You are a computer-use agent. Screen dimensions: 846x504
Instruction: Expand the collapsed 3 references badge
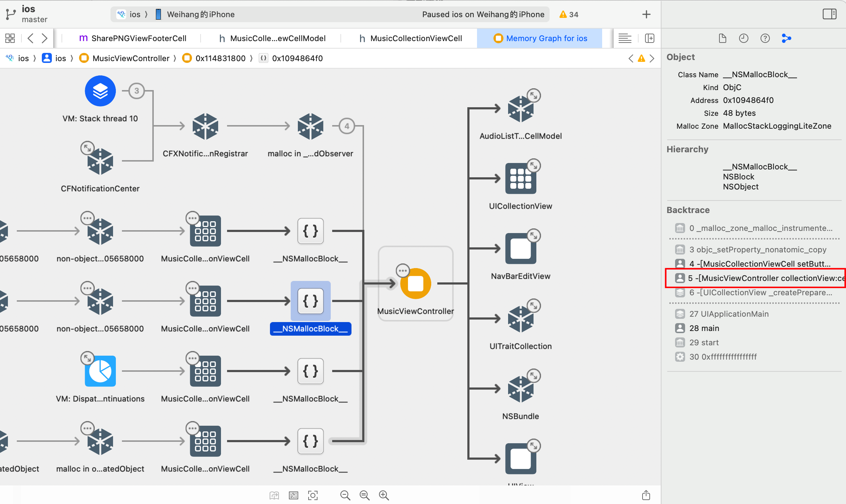137,91
